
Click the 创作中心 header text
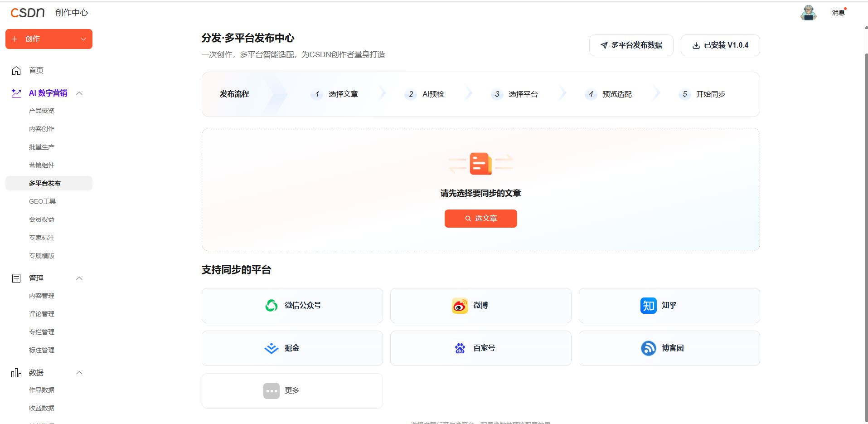click(x=72, y=13)
